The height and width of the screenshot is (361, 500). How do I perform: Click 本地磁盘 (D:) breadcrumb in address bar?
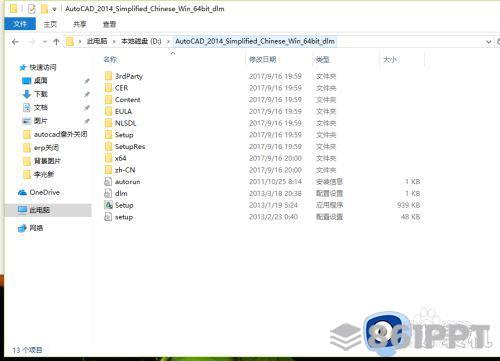click(141, 41)
